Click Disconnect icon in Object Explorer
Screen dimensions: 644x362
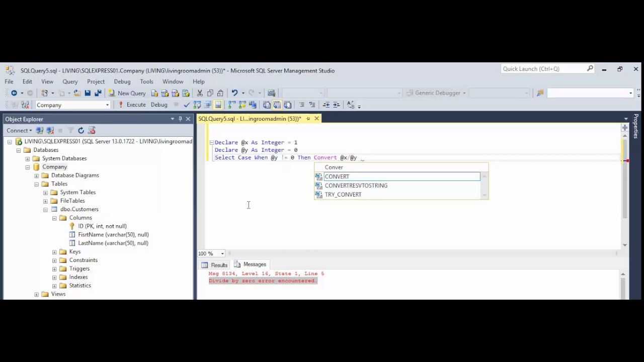pos(50,130)
